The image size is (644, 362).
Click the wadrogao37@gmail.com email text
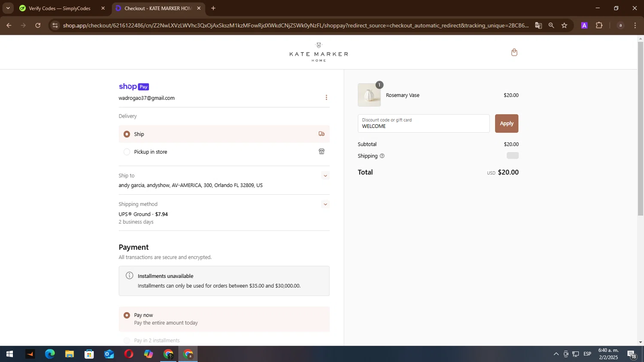click(x=146, y=98)
